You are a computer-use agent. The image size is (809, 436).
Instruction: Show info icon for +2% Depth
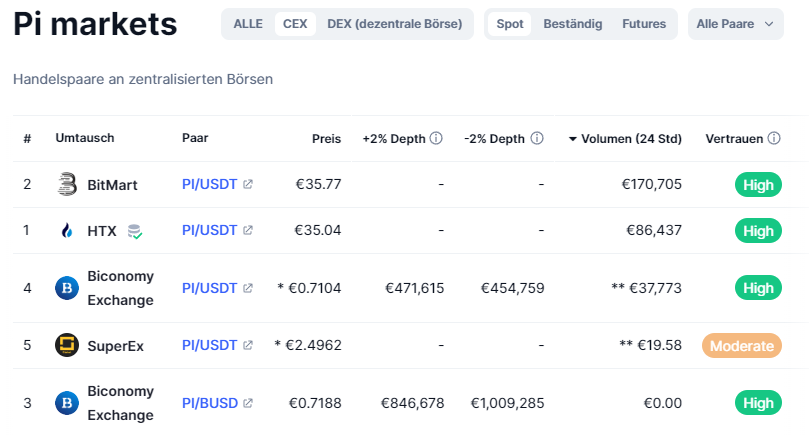tap(436, 138)
